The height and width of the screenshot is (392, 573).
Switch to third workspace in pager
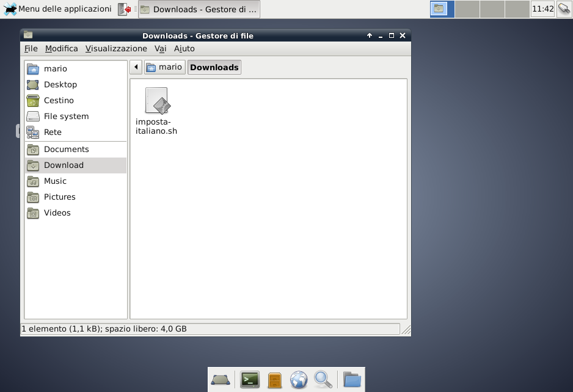492,9
